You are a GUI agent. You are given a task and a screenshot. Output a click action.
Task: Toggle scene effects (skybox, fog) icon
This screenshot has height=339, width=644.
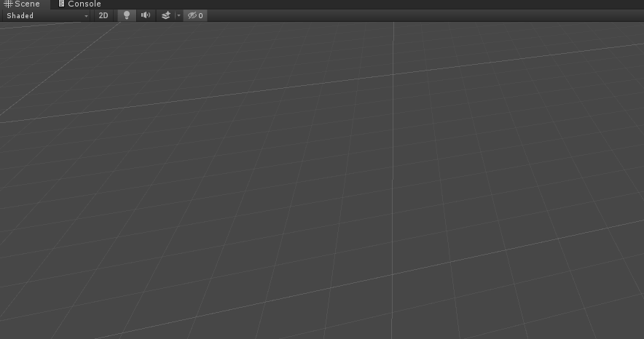pos(166,15)
